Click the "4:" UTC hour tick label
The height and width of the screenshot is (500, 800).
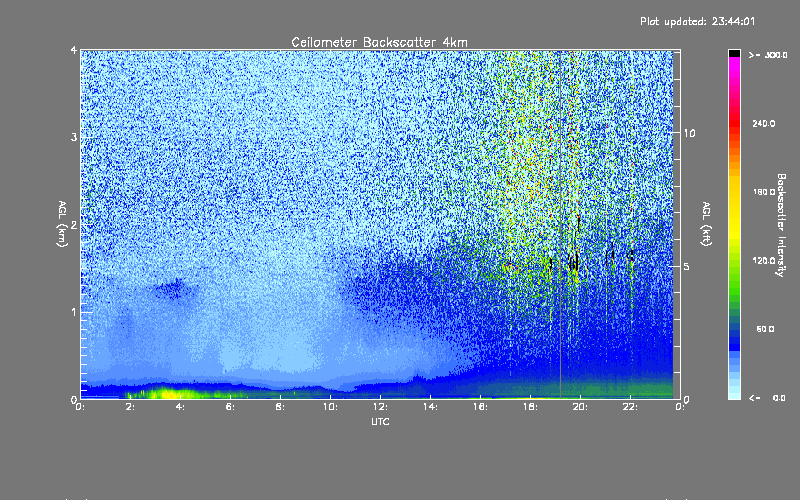[x=180, y=407]
